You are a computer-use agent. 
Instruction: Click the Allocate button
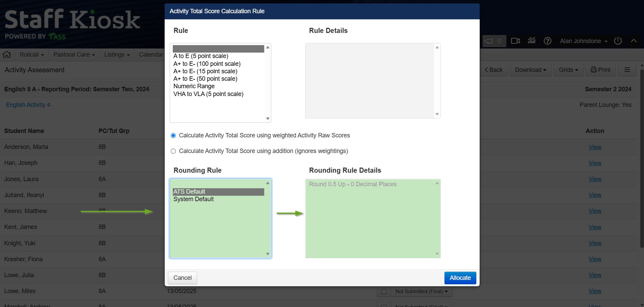(460, 278)
